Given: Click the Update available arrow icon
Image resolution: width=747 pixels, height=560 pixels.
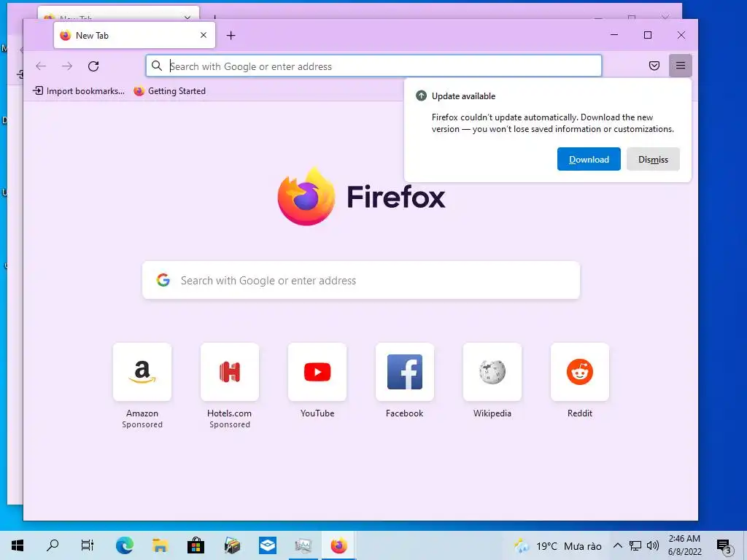Looking at the screenshot, I should [x=421, y=96].
